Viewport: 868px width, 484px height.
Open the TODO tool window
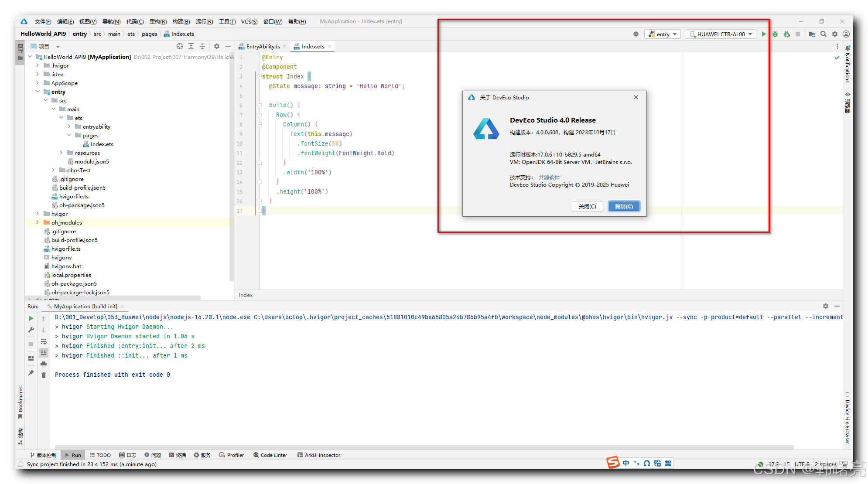[x=100, y=455]
